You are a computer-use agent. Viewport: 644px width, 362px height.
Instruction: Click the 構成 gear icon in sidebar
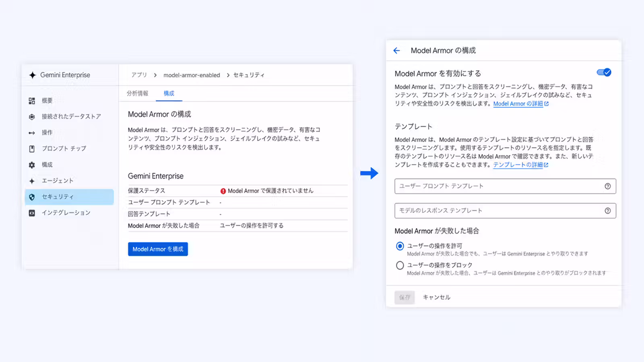tap(32, 165)
